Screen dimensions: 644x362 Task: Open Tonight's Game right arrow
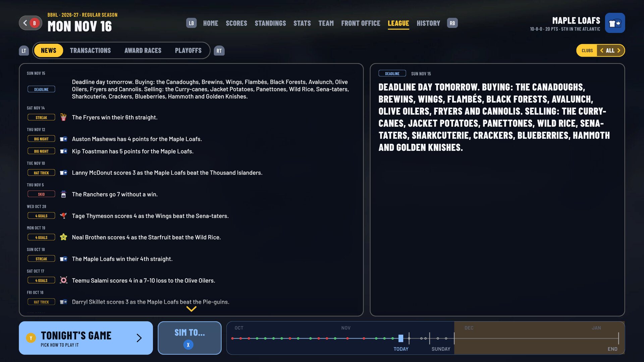[139, 338]
